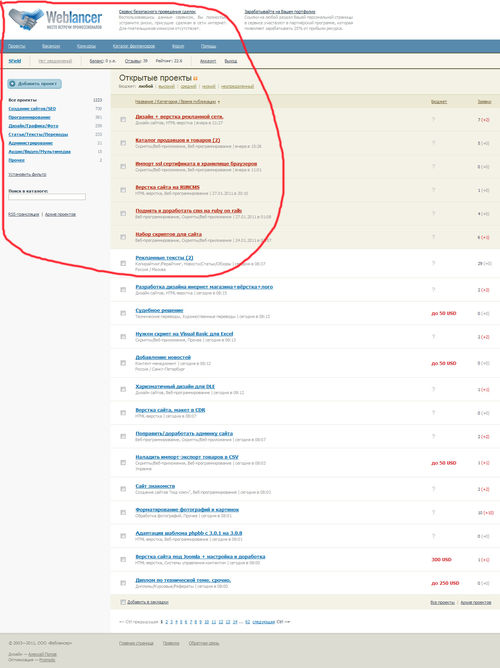This screenshot has width=500, height=668.
Task: Click the orange RSS icon beside Открытые проекты
Action: coord(195,78)
